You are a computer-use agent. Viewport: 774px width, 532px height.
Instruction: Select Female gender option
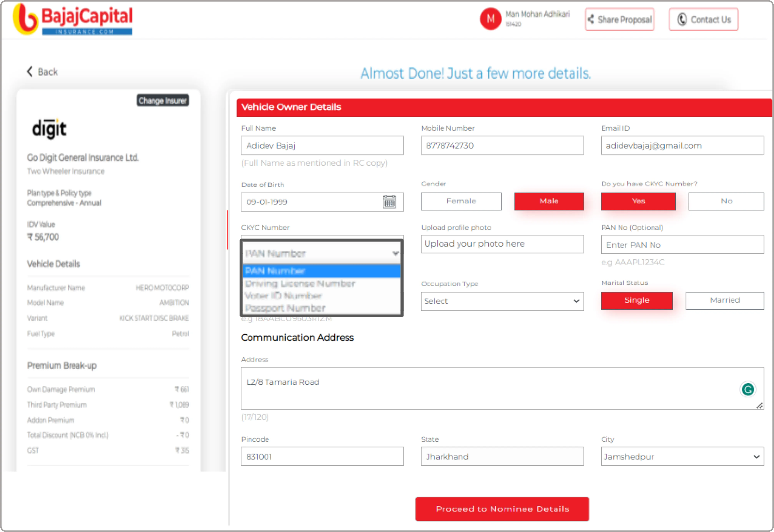pos(461,201)
